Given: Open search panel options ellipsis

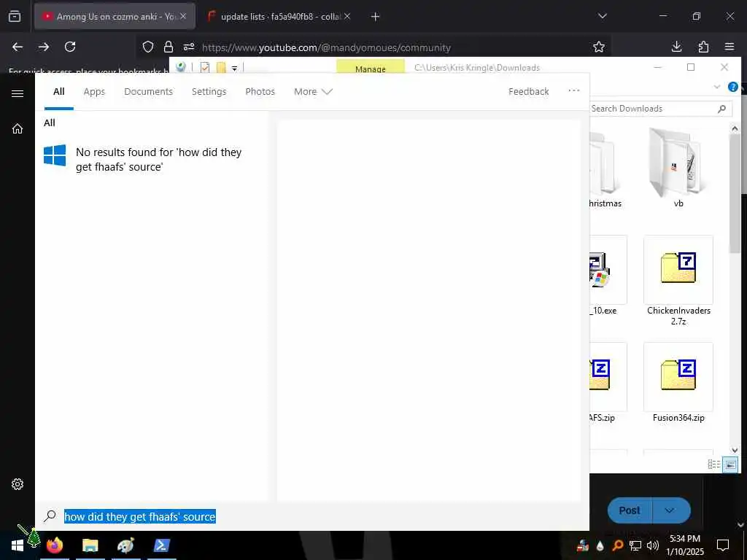Looking at the screenshot, I should point(574,90).
